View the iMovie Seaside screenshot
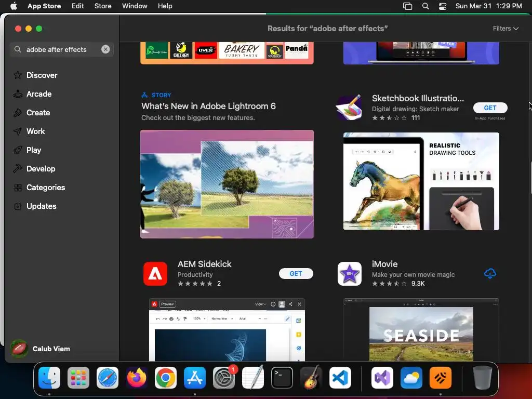This screenshot has height=399, width=532. (421, 330)
